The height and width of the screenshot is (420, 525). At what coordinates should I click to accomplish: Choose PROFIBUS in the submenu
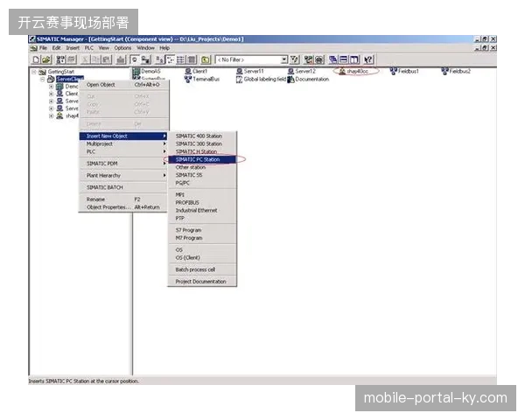coord(202,203)
